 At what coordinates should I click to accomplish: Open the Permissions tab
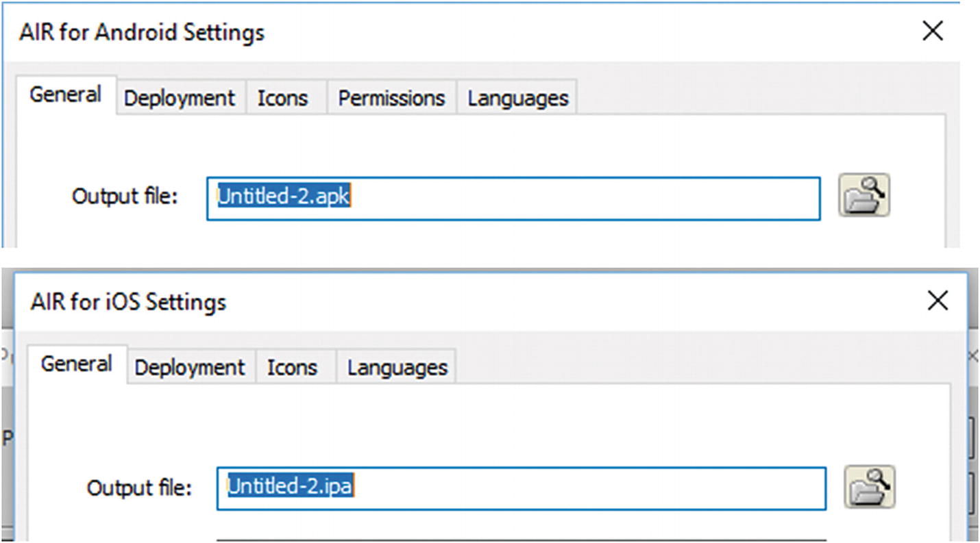(x=391, y=98)
